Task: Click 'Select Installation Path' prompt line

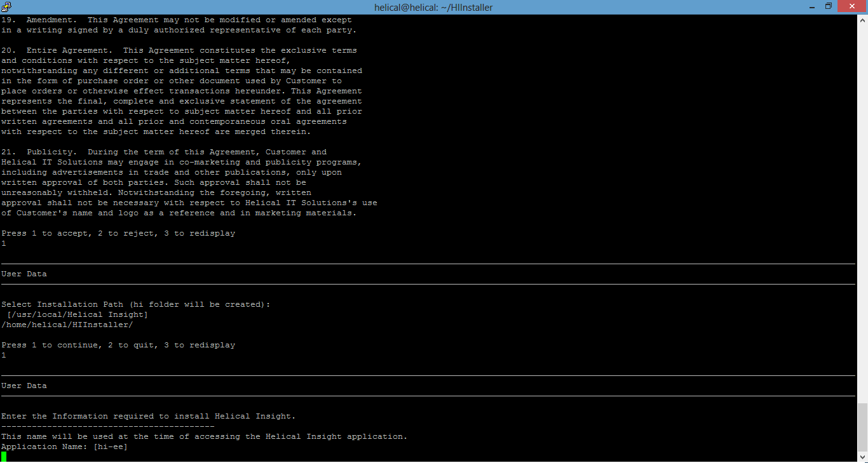Action: [x=136, y=304]
